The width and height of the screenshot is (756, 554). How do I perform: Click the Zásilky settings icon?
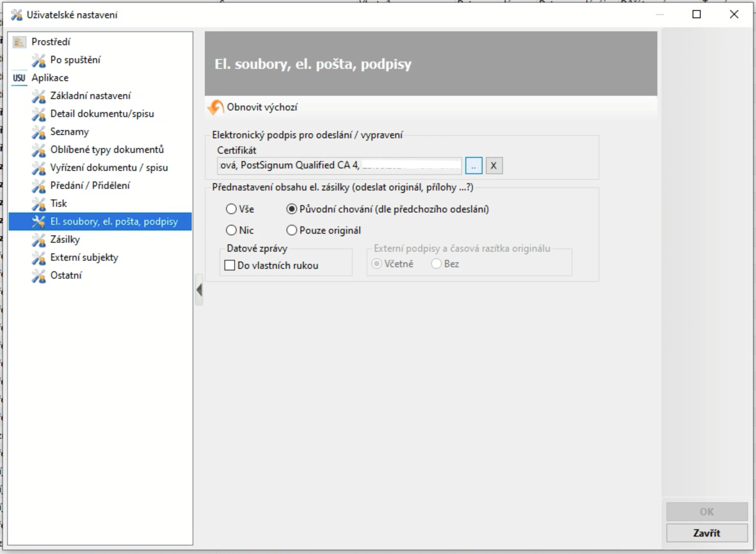39,240
